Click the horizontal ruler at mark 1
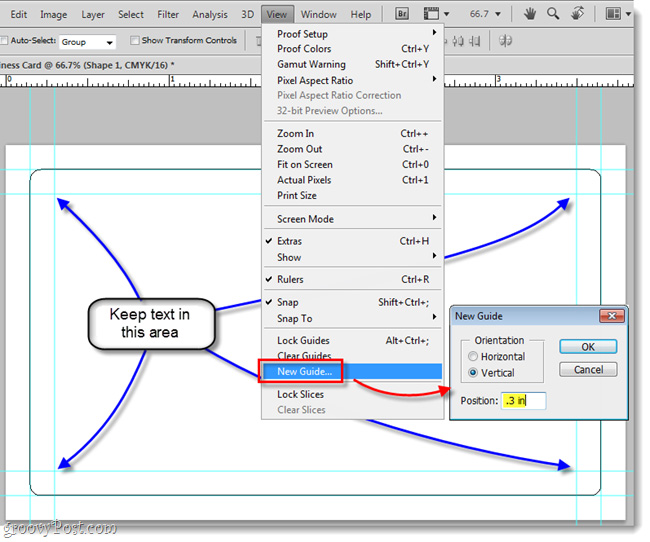The height and width of the screenshot is (542, 650). (x=171, y=81)
